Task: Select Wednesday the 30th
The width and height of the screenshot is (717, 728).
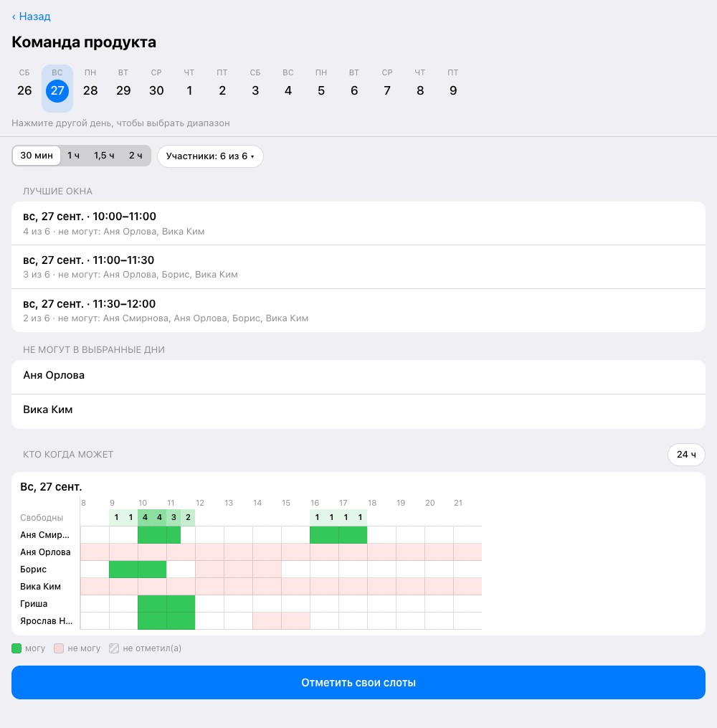Action: [156, 88]
